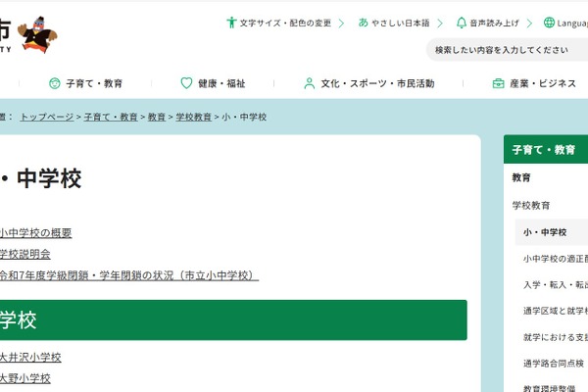Open the 大井沢小学校 link
Image resolution: width=588 pixels, height=392 pixels.
[x=30, y=357]
